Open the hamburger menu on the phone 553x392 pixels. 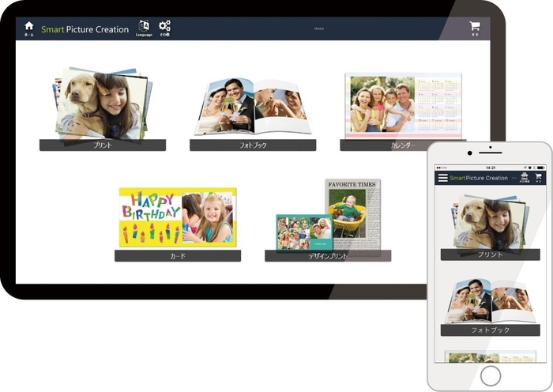(442, 178)
